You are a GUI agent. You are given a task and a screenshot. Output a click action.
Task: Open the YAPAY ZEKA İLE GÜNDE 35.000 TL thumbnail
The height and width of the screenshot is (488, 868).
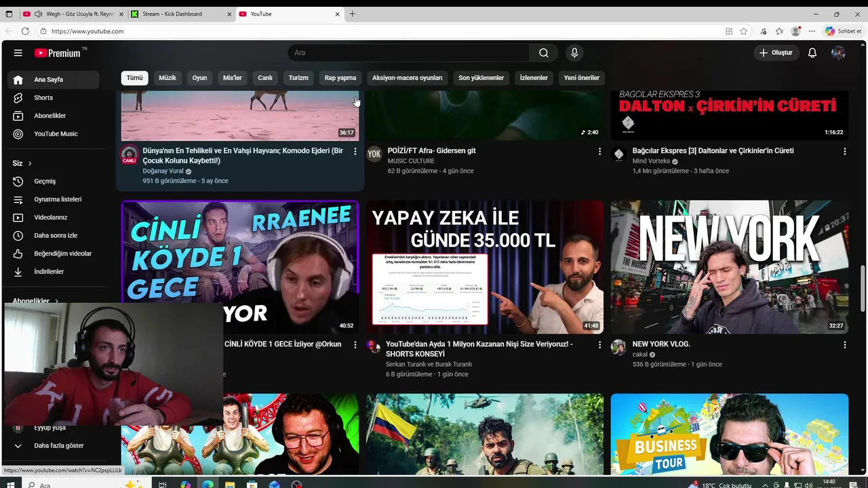pos(485,267)
